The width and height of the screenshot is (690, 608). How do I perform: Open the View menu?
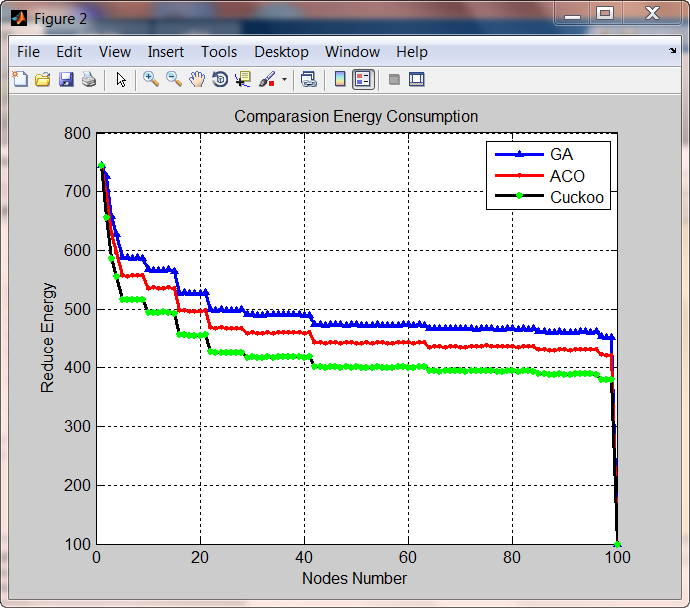point(115,52)
